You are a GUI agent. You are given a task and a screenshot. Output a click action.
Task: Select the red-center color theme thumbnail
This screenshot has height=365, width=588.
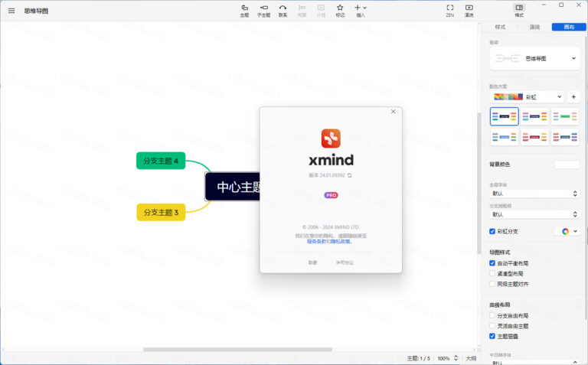point(534,137)
